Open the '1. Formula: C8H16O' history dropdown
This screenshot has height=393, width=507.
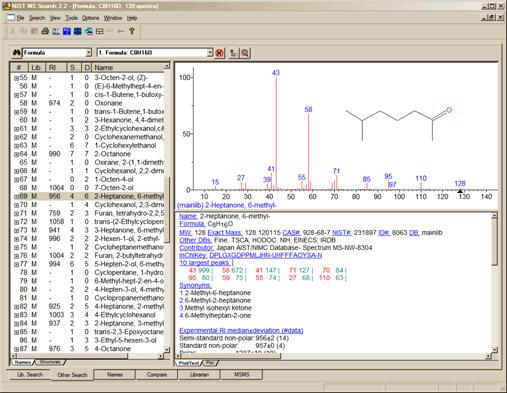210,53
